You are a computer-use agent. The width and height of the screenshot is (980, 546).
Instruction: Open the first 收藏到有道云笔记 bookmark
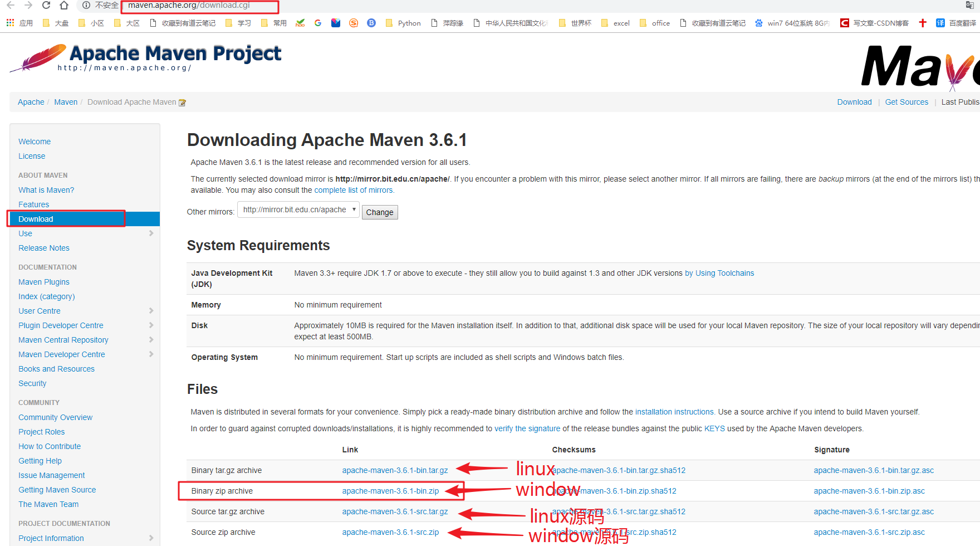point(183,23)
